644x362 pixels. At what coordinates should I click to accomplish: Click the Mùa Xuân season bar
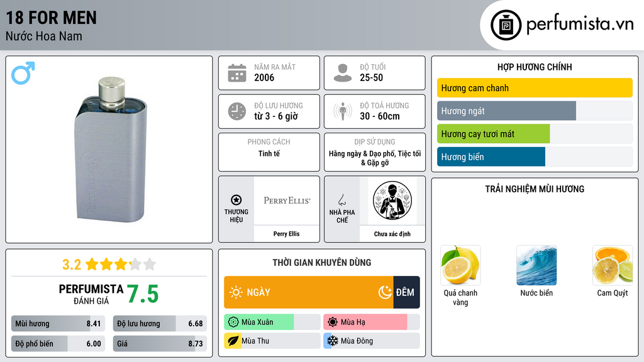(x=272, y=322)
